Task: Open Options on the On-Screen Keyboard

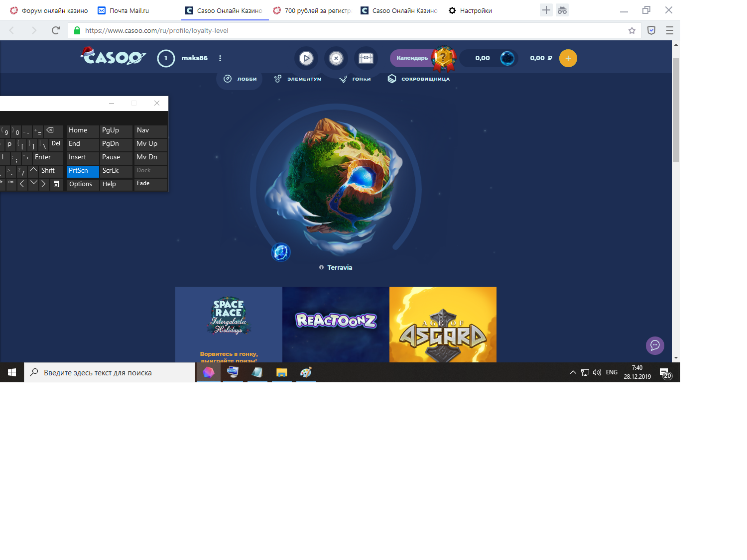Action: coord(83,184)
